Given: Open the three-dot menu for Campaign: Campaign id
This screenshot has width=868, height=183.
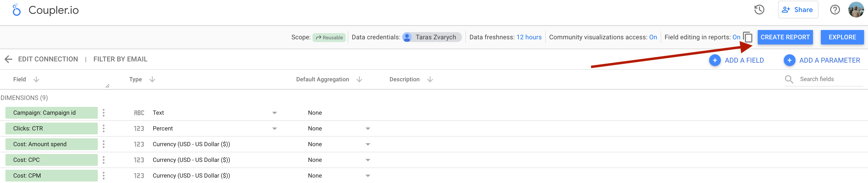Looking at the screenshot, I should [x=104, y=113].
